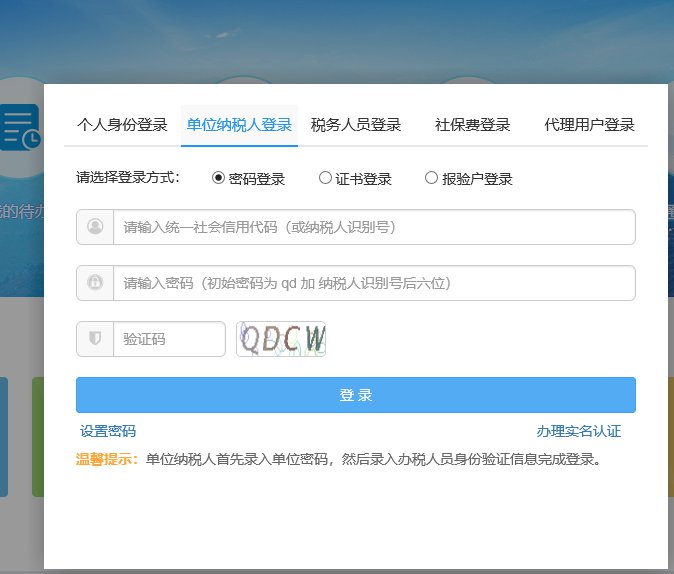Click into the 请输入密码 password field
The height and width of the screenshot is (574, 674).
tap(373, 283)
